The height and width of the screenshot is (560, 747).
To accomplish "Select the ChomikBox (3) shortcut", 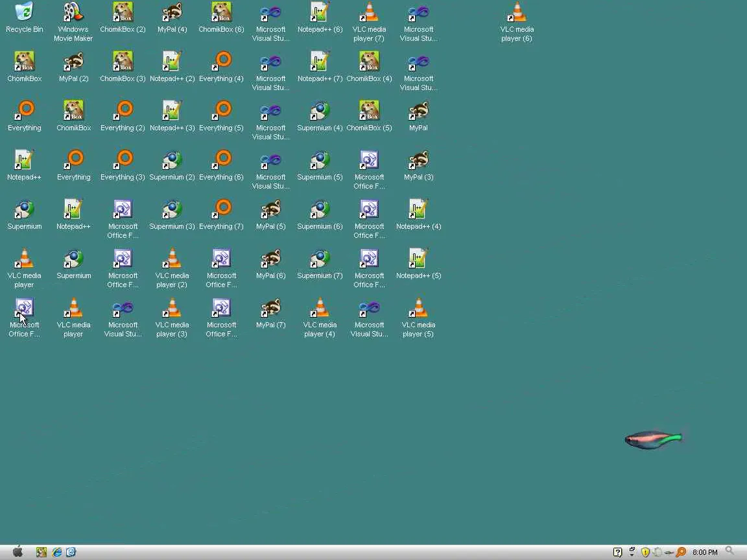I will tap(123, 67).
